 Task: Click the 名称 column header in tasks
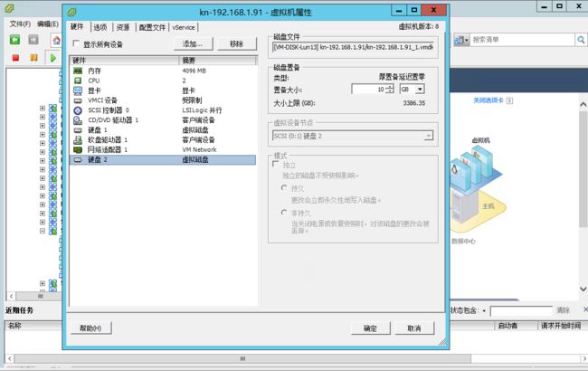tap(15, 326)
